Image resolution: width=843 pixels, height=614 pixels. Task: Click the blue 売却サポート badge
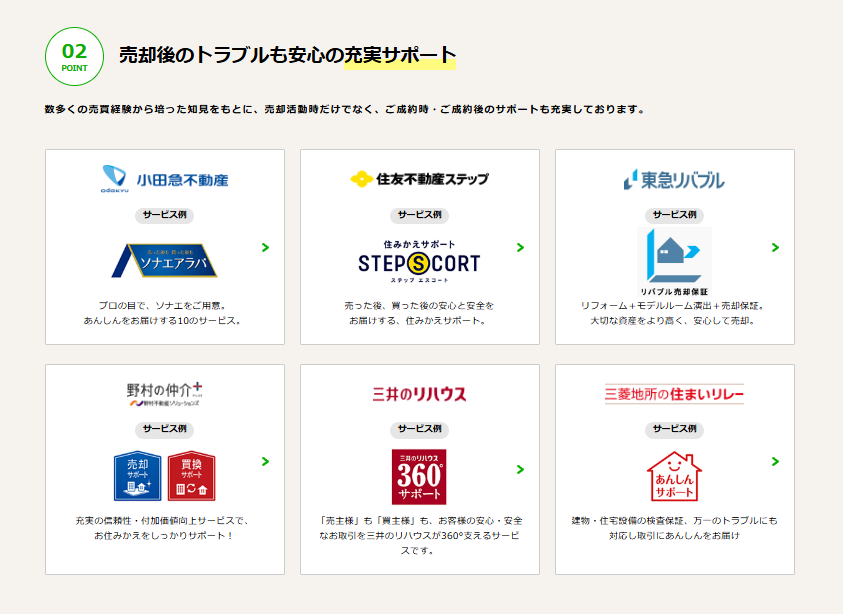tap(138, 476)
